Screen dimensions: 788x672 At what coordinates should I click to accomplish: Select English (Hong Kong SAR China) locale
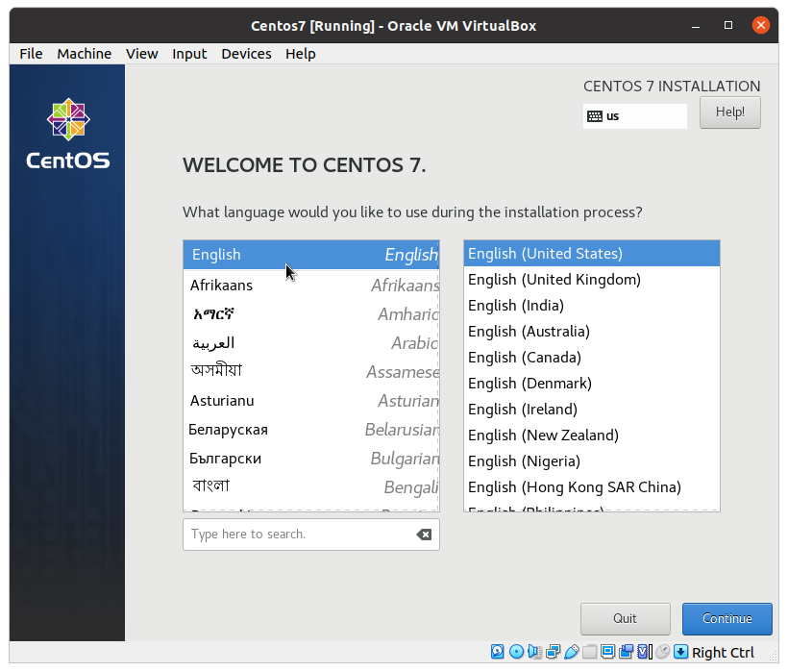(x=592, y=487)
